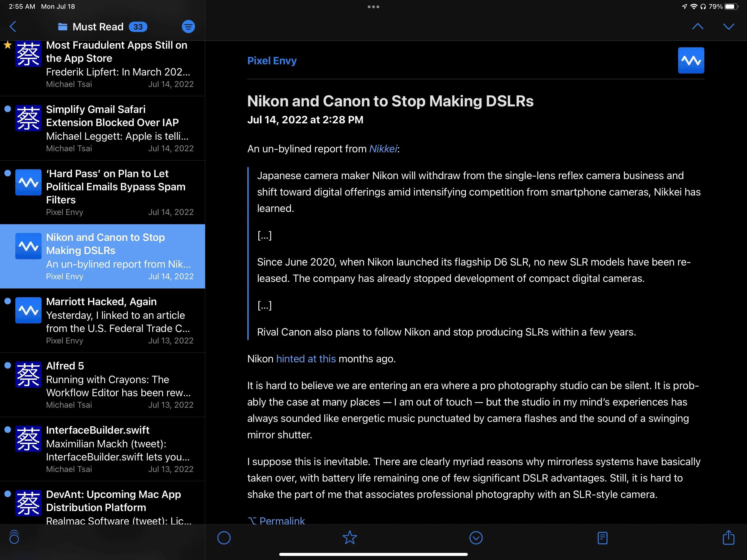The height and width of the screenshot is (560, 747).
Task: Open reader view document icon
Action: (x=602, y=538)
